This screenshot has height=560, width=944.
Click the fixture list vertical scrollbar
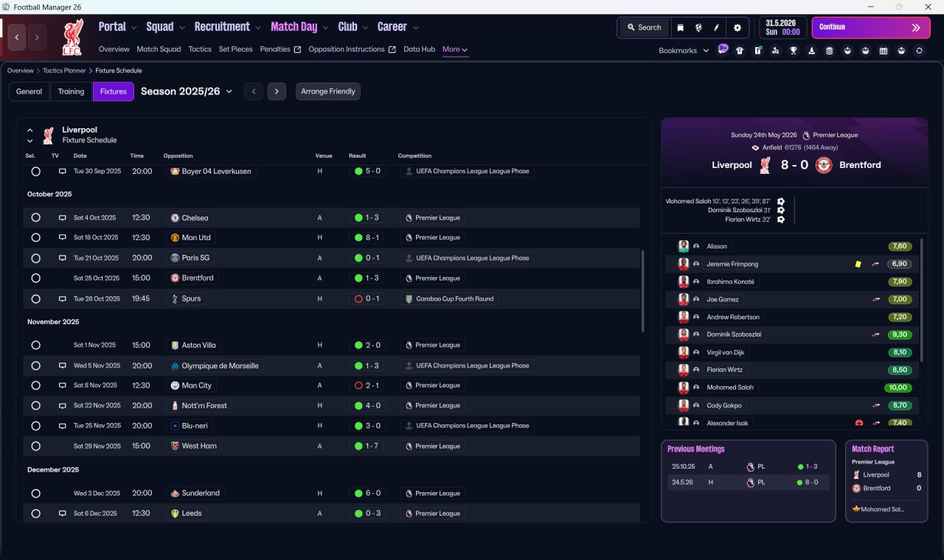(x=643, y=290)
